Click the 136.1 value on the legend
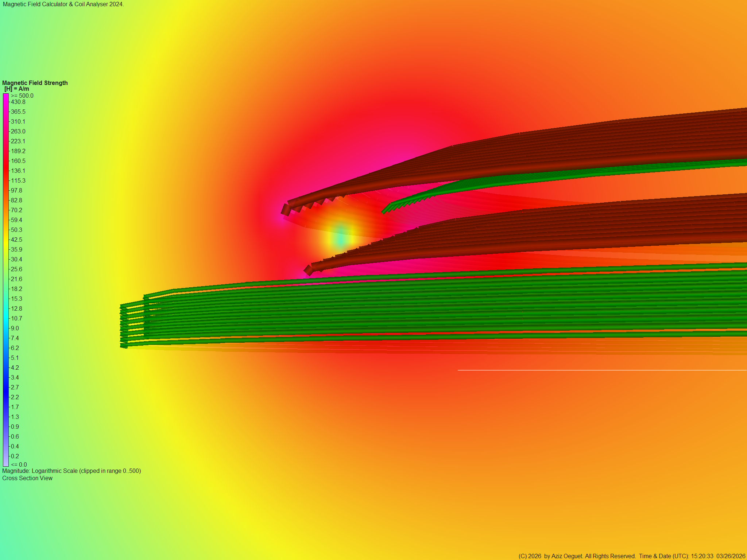747x560 pixels. pyautogui.click(x=18, y=171)
